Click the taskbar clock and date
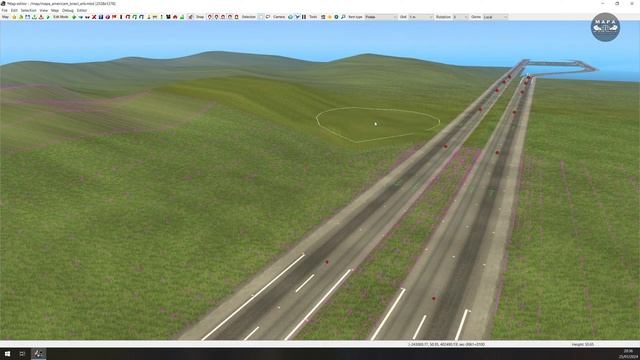The width and height of the screenshot is (640, 360). 629,354
